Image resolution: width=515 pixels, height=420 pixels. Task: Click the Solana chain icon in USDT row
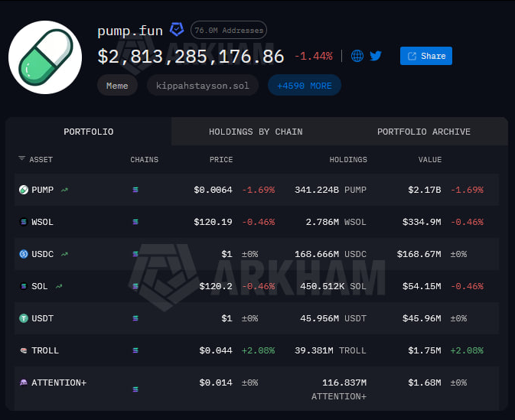(135, 318)
